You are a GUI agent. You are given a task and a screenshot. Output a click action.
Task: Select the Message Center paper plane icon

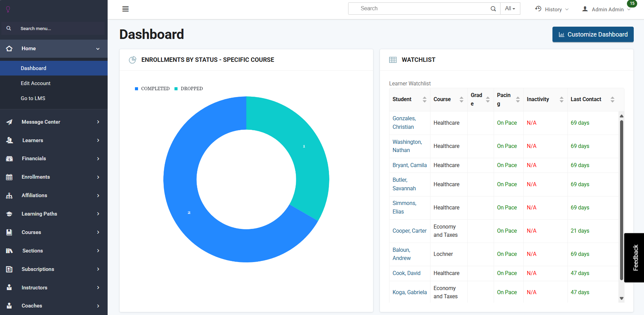pyautogui.click(x=10, y=122)
